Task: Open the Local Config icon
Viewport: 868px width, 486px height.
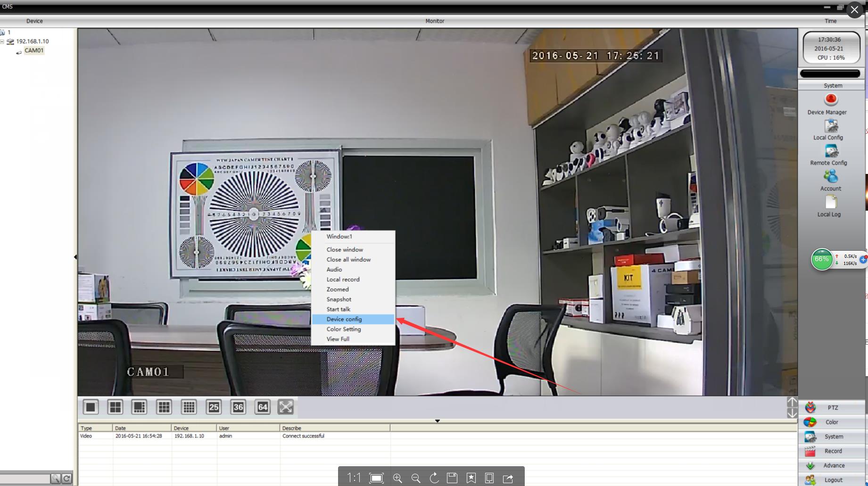Action: tap(830, 126)
